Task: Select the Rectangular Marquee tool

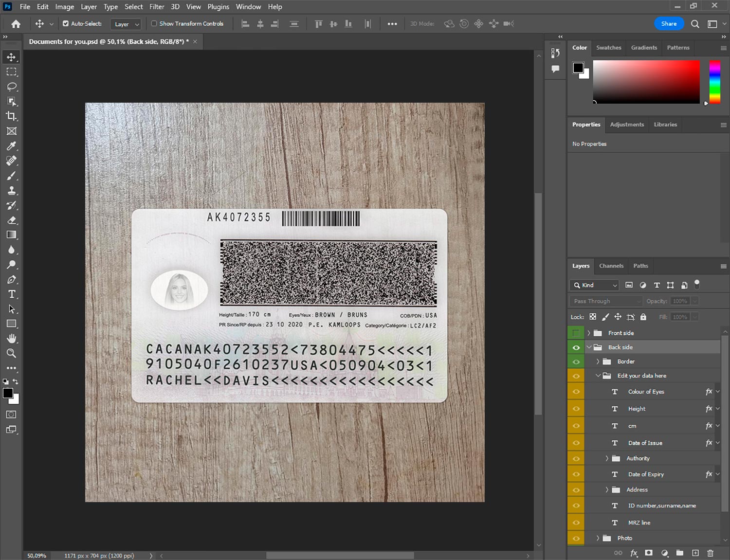Action: [x=11, y=72]
